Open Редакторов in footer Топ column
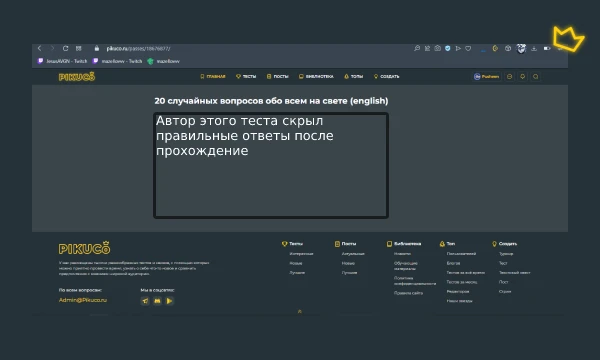 pos(458,292)
